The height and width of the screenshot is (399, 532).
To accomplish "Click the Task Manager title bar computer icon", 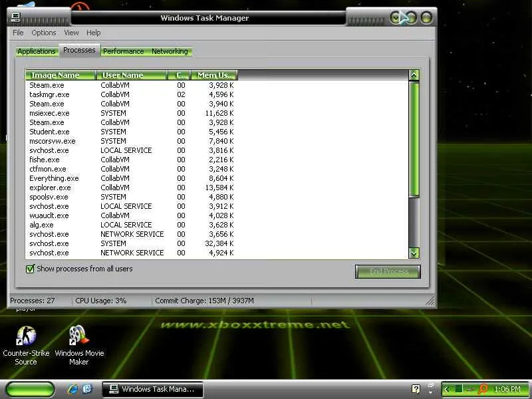I will [15, 16].
